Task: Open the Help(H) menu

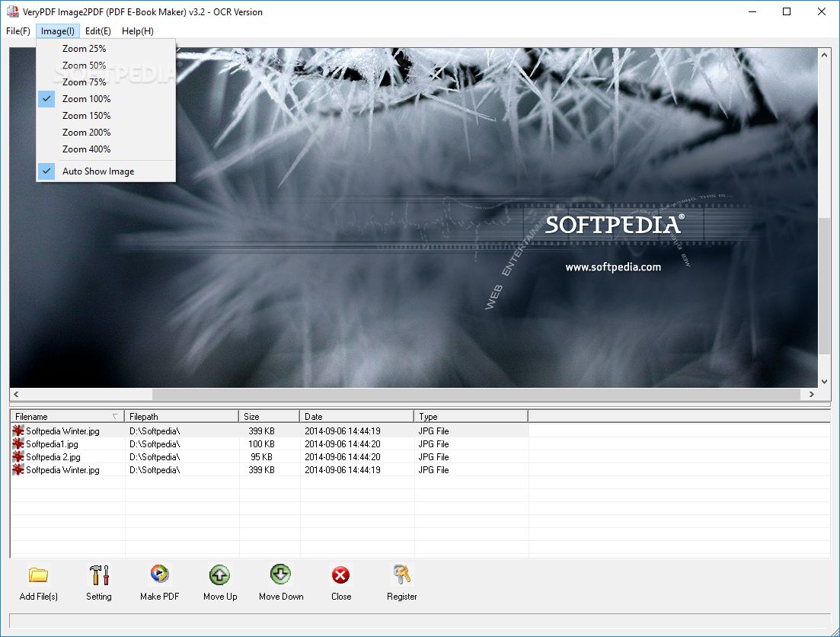Action: (x=138, y=31)
